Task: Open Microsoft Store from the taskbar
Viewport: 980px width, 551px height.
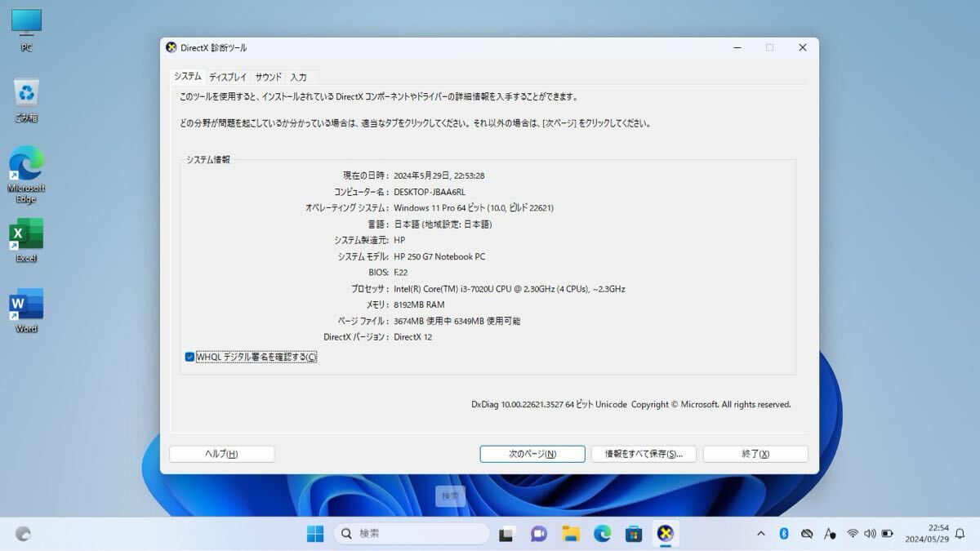Action: coord(635,534)
